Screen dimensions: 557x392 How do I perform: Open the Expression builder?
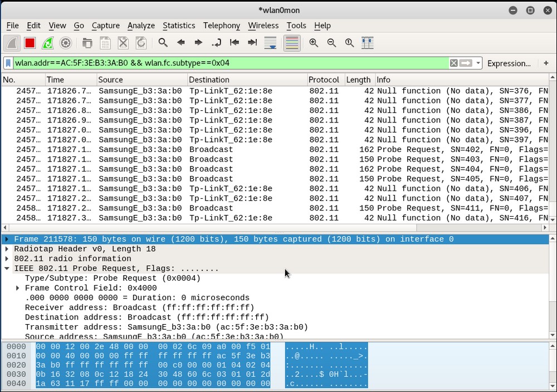coord(509,63)
